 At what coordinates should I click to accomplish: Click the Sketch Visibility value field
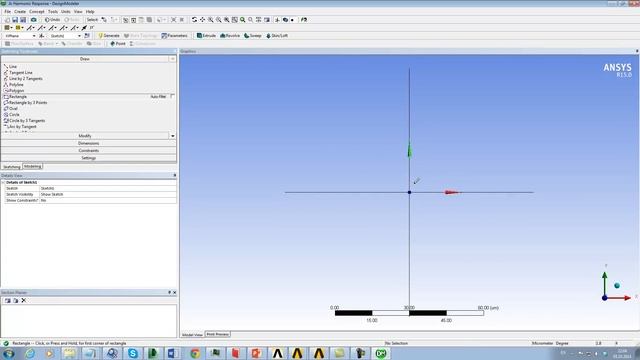point(108,194)
